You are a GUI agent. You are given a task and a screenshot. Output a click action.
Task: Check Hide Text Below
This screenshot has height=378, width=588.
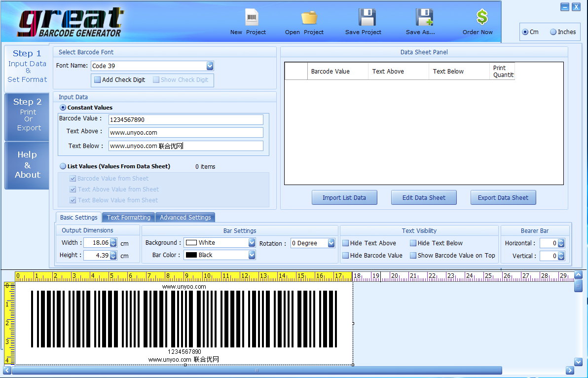click(x=413, y=243)
